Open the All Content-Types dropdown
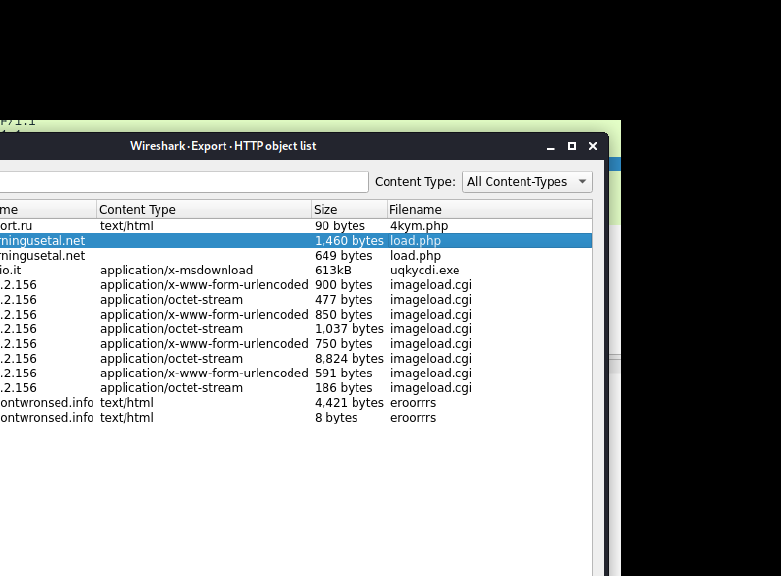Image resolution: width=781 pixels, height=576 pixels. tap(527, 182)
